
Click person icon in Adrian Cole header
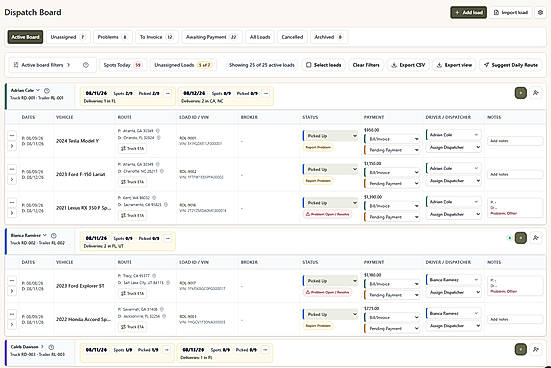pos(536,93)
